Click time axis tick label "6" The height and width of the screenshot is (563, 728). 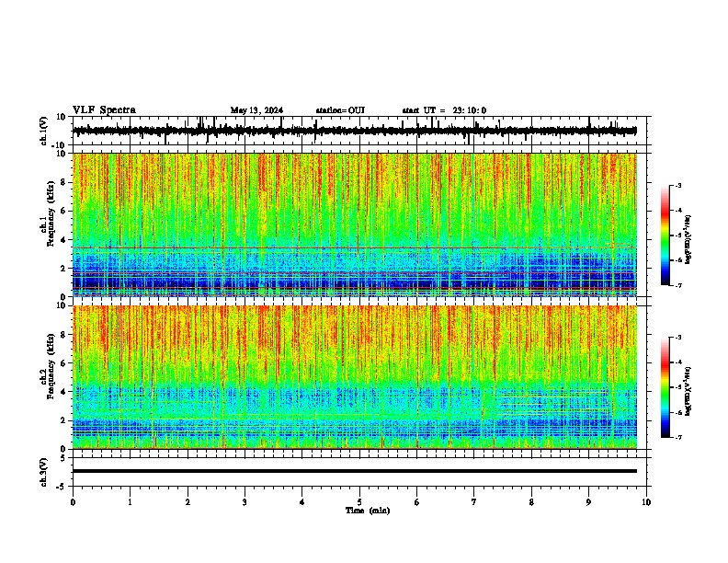coord(417,502)
